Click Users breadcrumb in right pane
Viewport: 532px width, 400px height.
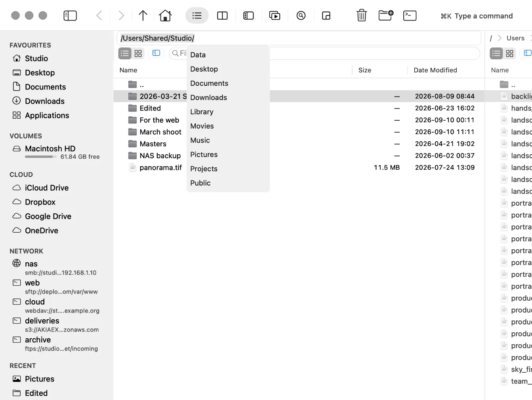[515, 38]
